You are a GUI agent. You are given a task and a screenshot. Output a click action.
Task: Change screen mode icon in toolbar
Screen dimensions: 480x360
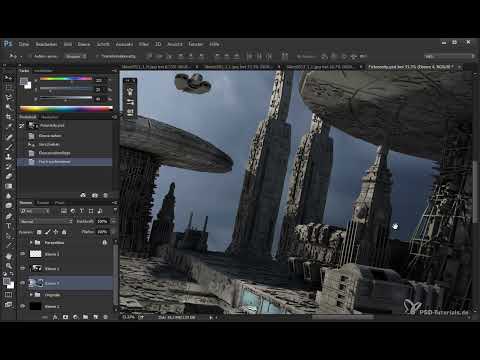(x=8, y=304)
